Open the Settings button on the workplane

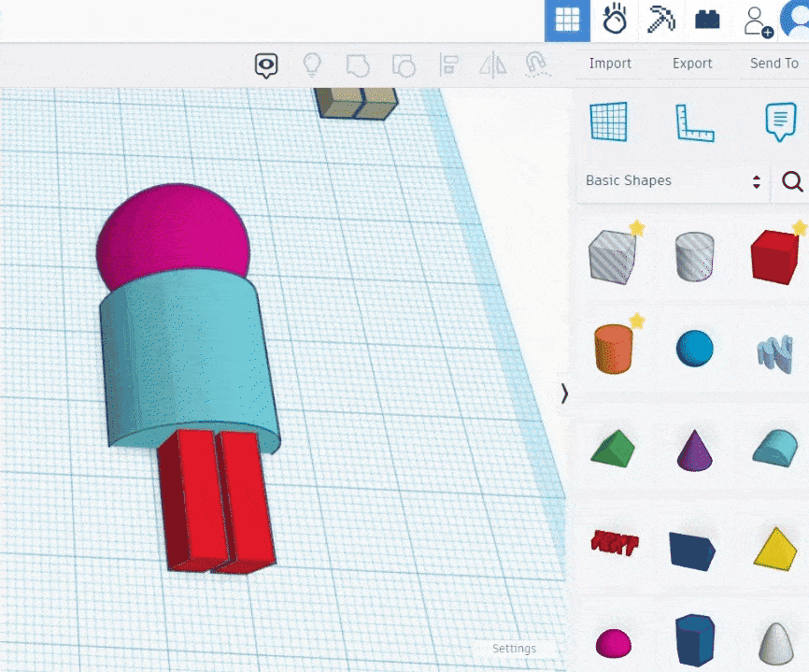(514, 649)
